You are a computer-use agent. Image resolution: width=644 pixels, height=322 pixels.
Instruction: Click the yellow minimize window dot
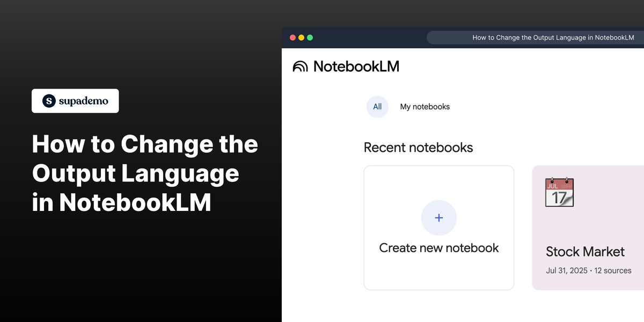coord(301,38)
